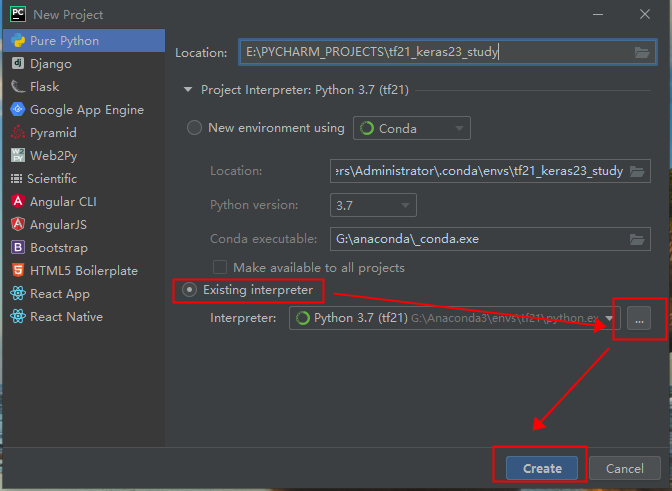Select Scientific in the project list
Viewport: 672px width, 491px height.
click(x=52, y=179)
